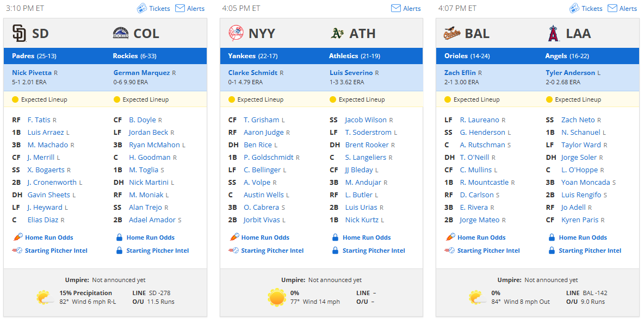
Task: Click the Tickets icon for SD vs COL game
Action: coord(142,8)
